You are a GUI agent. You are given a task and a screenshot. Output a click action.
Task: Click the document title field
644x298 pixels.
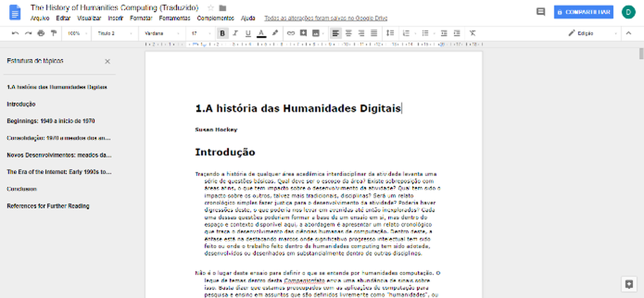[x=115, y=8]
